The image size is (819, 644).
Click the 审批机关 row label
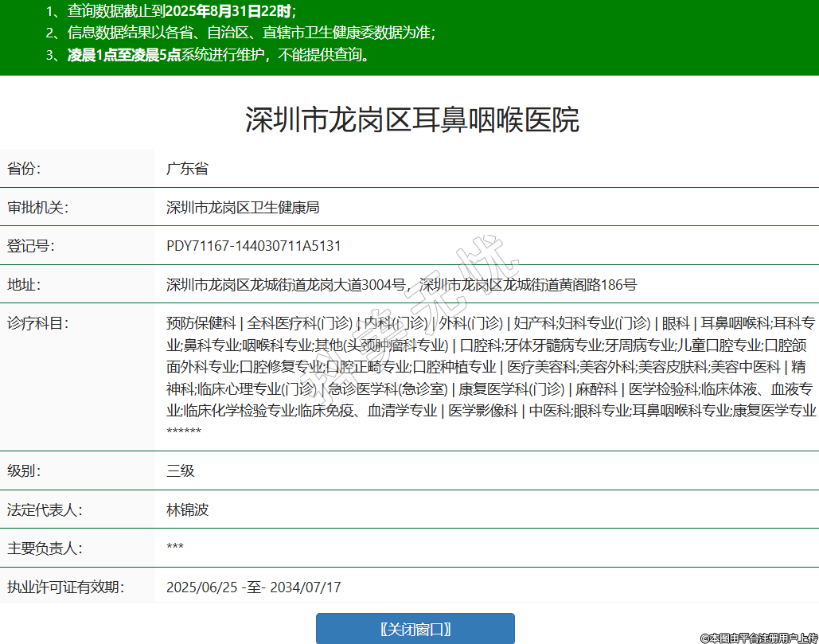tap(37, 208)
